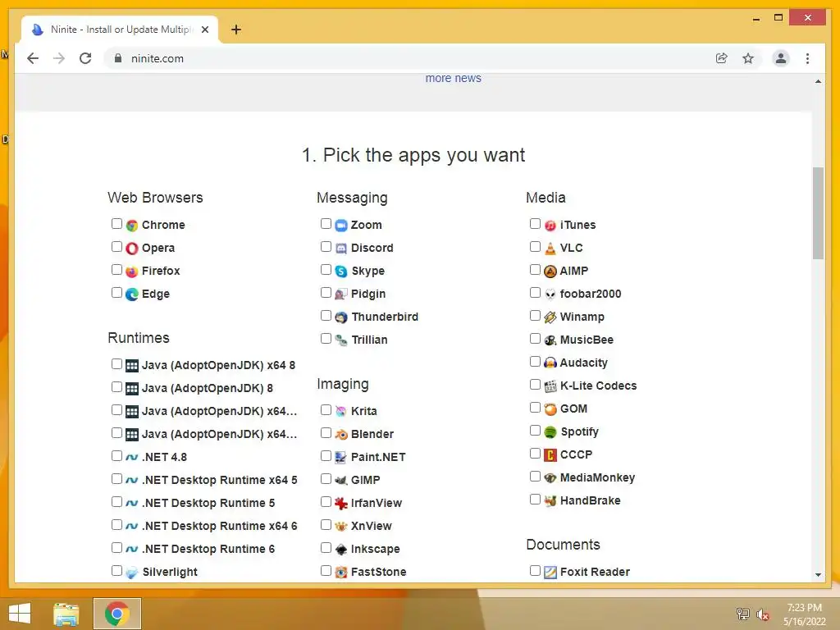Open a new browser tab
The height and width of the screenshot is (630, 840).
point(236,30)
